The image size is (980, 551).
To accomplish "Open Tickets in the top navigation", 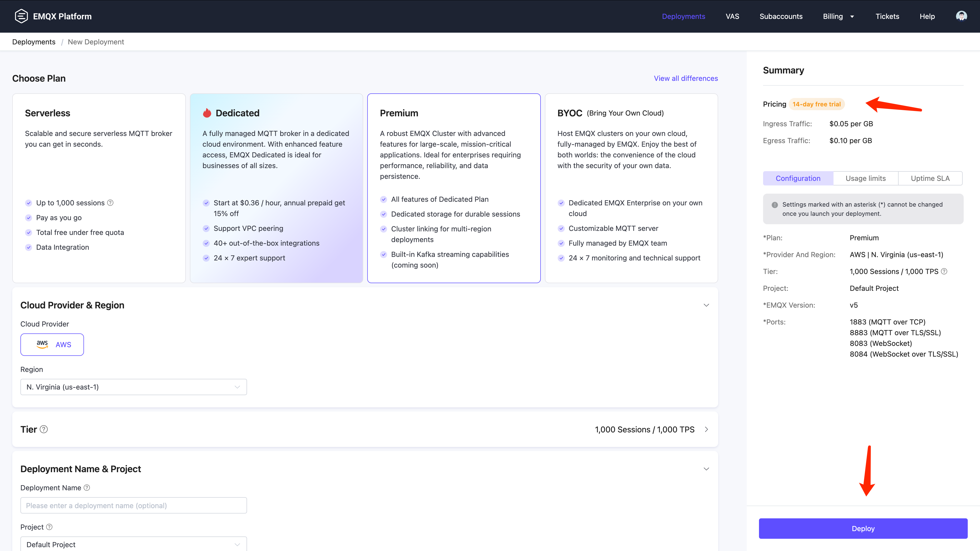I will point(887,16).
